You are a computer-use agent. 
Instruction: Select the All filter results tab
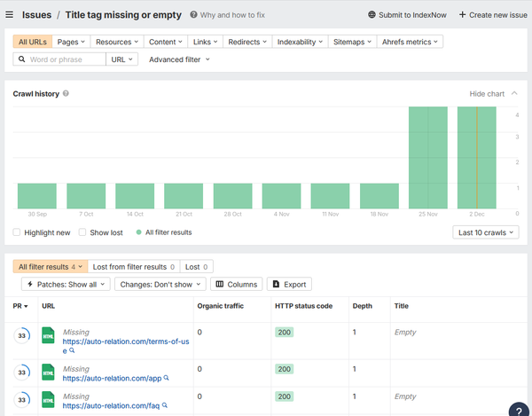pyautogui.click(x=51, y=267)
